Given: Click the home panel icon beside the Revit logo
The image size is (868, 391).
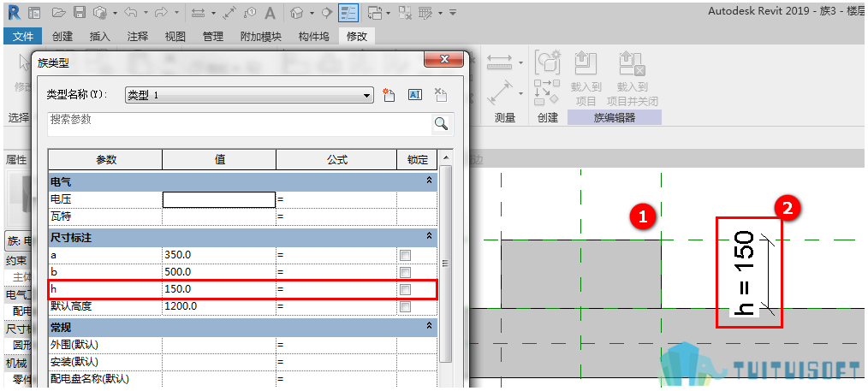Looking at the screenshot, I should (34, 12).
